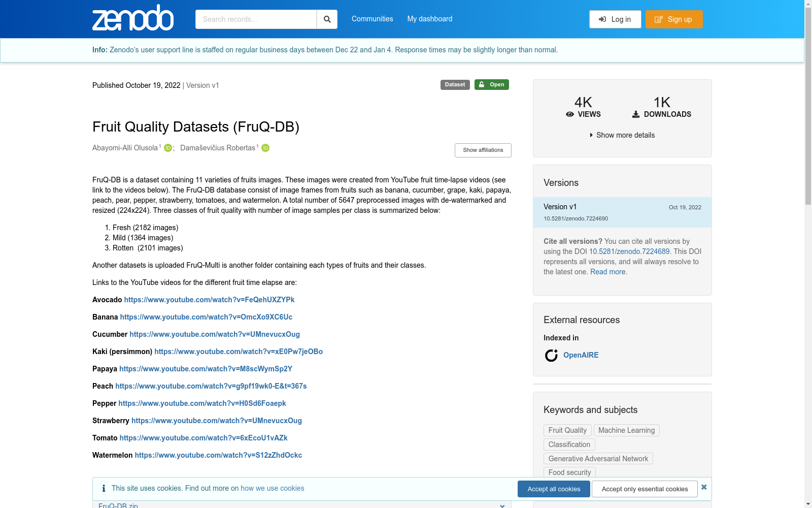
Task: Open the OpenAIRE indexed link
Action: (x=581, y=355)
